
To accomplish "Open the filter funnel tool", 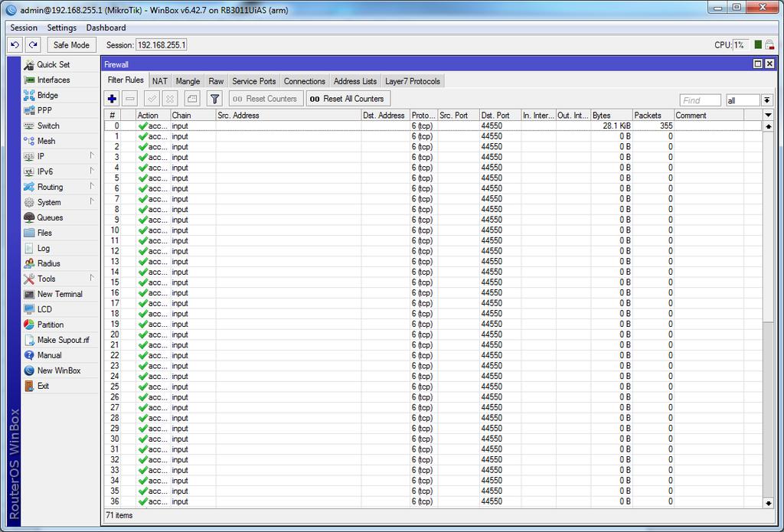I will pyautogui.click(x=214, y=99).
